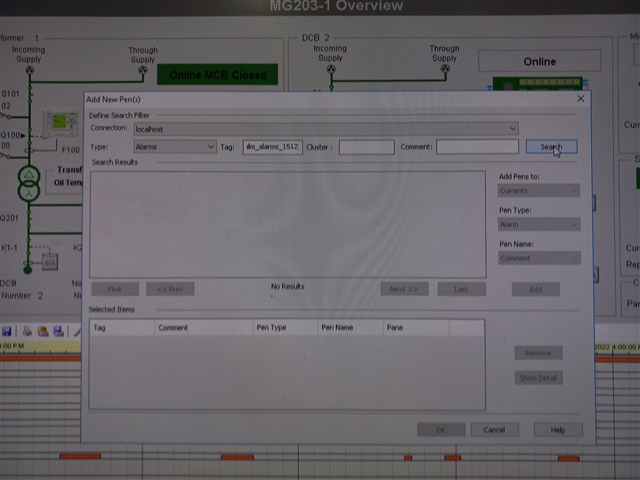Viewport: 640px width, 480px height.
Task: Click the Tag column header in Selected Items
Action: coord(122,328)
